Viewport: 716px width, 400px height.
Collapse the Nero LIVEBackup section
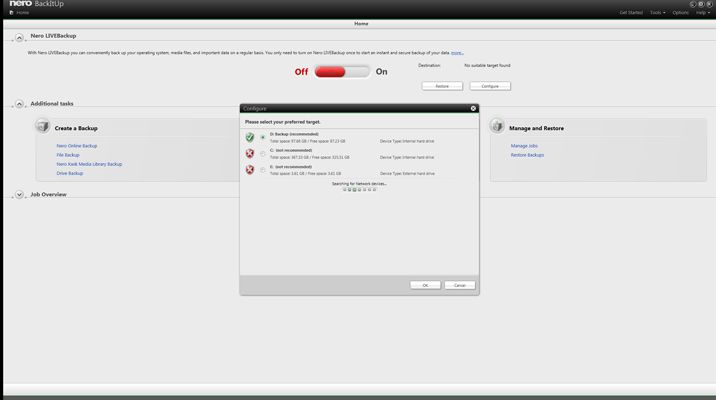click(19, 37)
